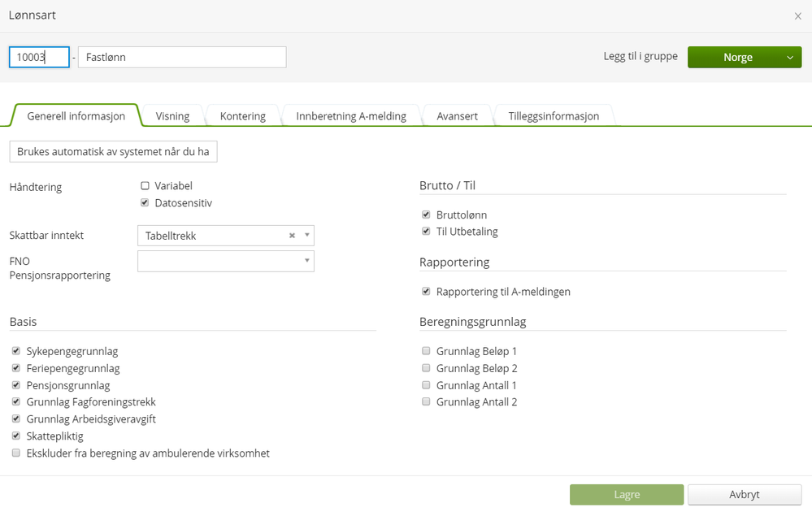The width and height of the screenshot is (812, 516).
Task: Switch to the Visning tab
Action: [x=172, y=116]
